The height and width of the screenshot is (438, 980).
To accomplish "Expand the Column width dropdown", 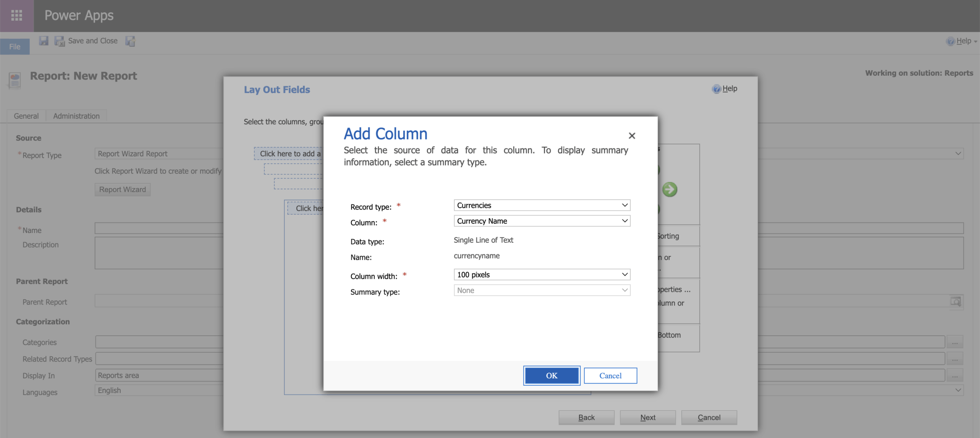I will [x=541, y=275].
